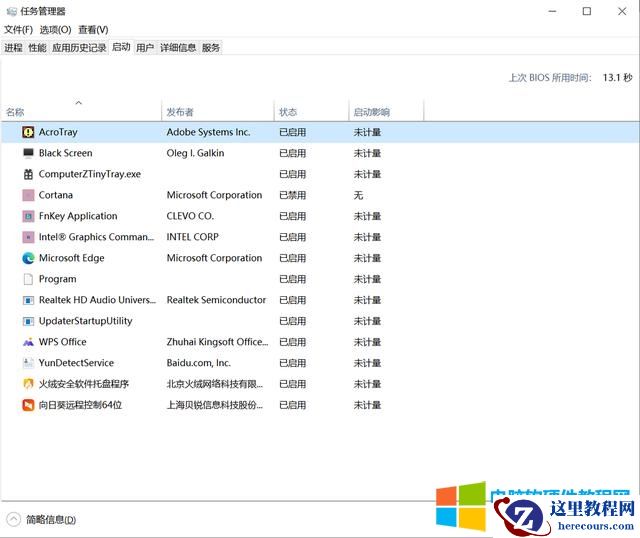Switch to the 性能 tab
This screenshot has height=538, width=640.
coord(37,47)
